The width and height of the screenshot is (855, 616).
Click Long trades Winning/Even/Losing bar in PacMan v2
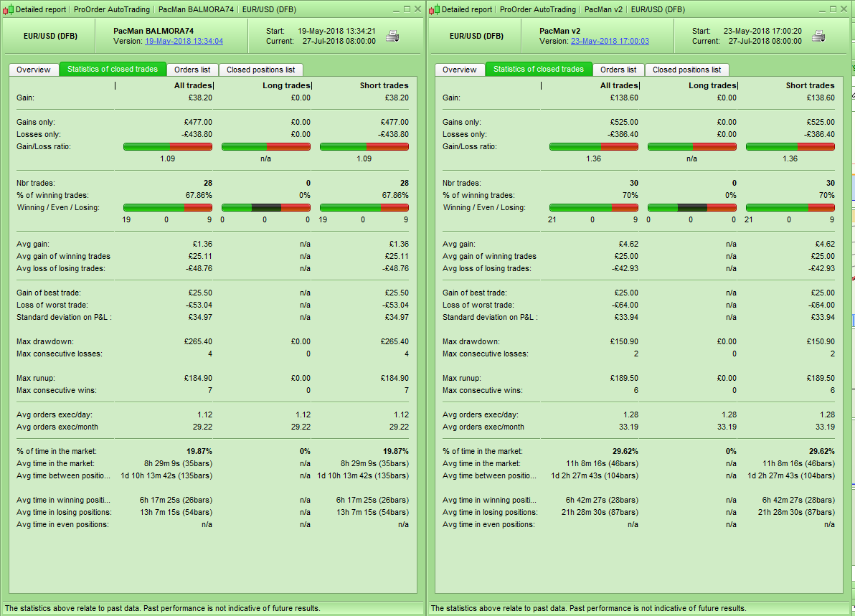pos(692,208)
